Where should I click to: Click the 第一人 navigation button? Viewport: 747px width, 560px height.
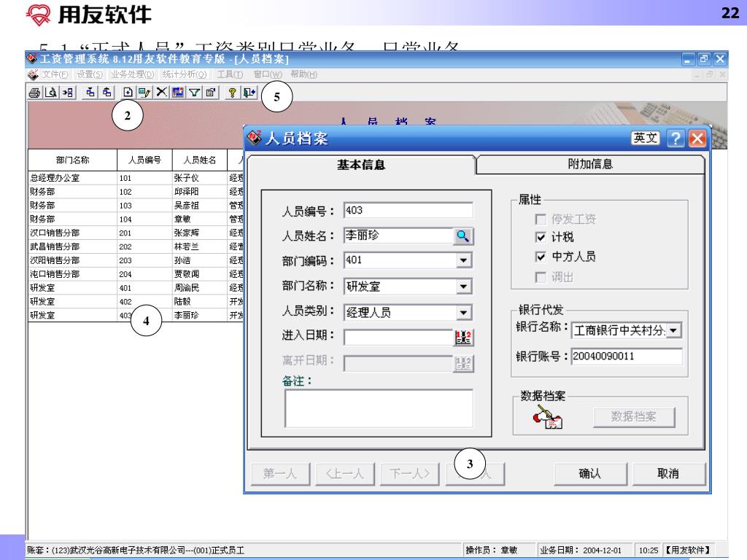[280, 473]
